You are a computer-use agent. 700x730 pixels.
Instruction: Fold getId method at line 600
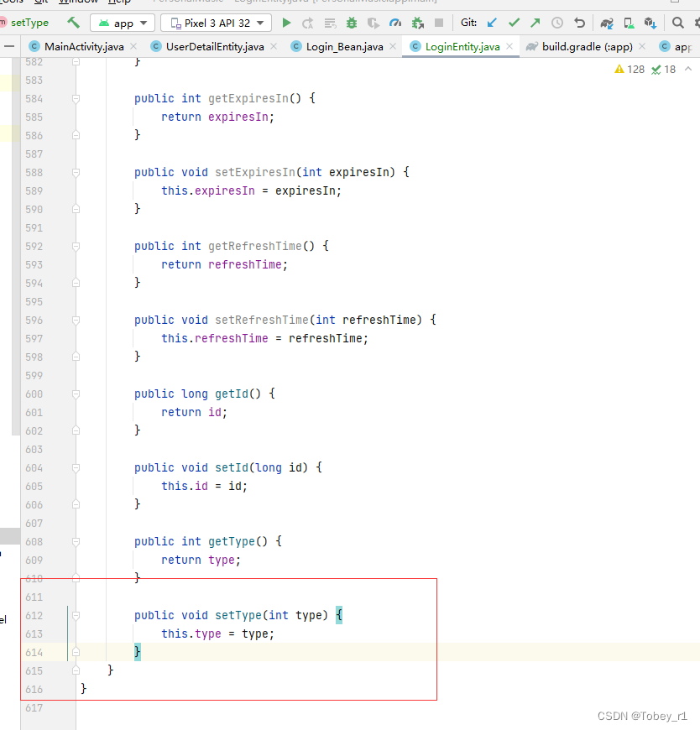(76, 394)
